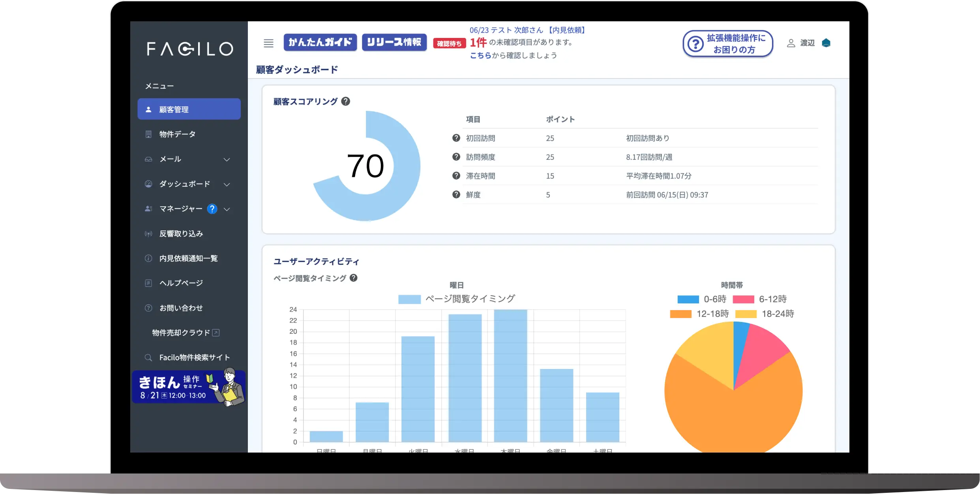980x494 pixels.
Task: Click the info icon of 内見依頼通知一覧
Action: 148,258
